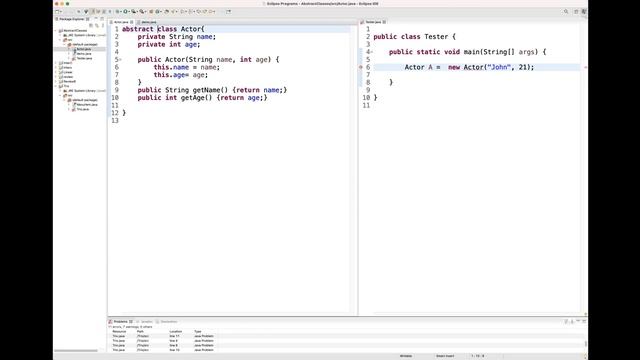Open the Javadoc tab in bottom panel
This screenshot has width=640, height=360.
[146, 322]
